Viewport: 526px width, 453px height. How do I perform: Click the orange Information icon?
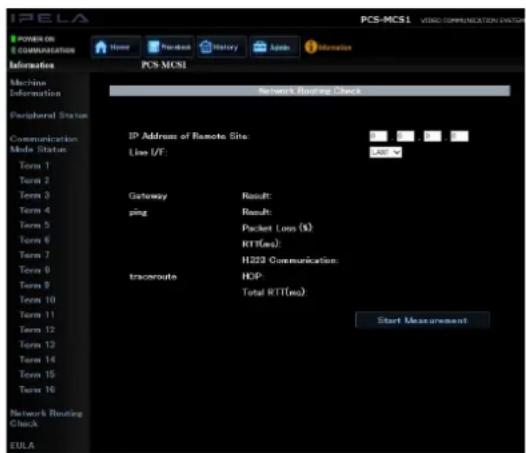point(311,47)
